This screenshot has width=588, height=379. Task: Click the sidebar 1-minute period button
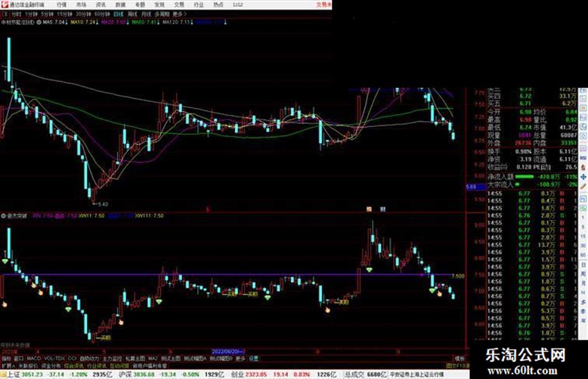(583, 218)
